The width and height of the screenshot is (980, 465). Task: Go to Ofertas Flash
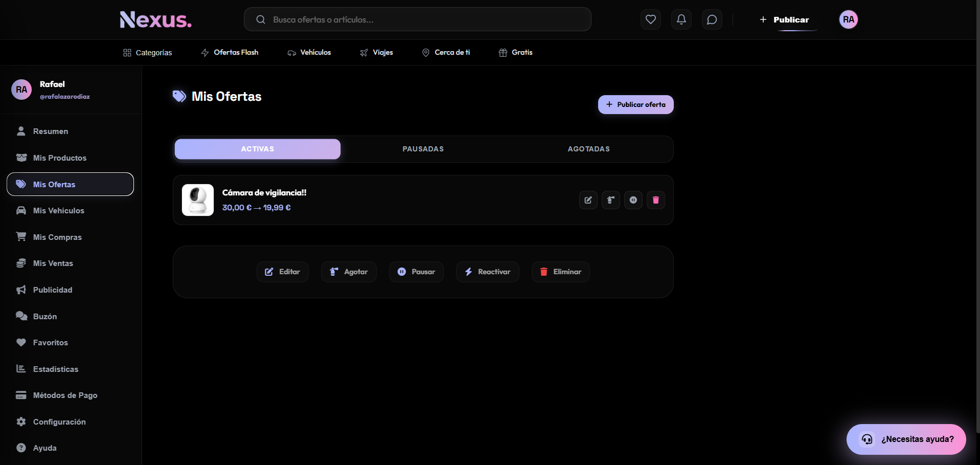230,53
